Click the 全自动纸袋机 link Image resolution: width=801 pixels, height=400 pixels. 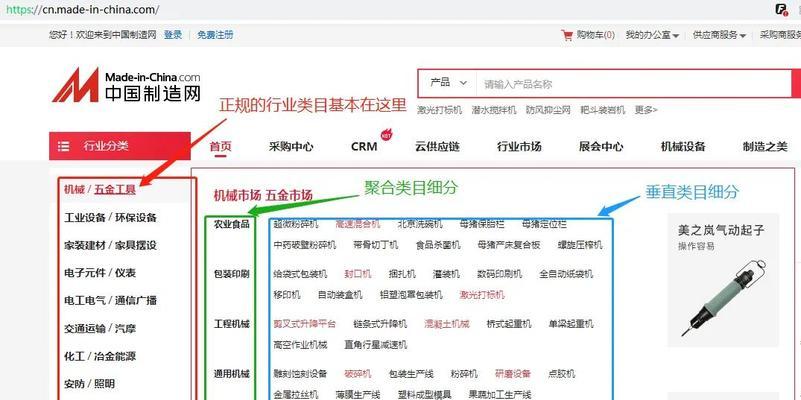566,274
